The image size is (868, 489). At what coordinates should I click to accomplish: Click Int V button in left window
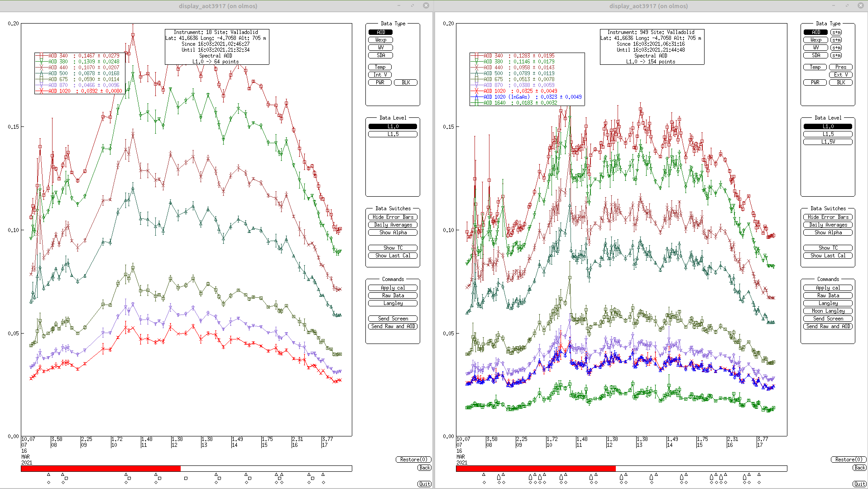coord(380,75)
